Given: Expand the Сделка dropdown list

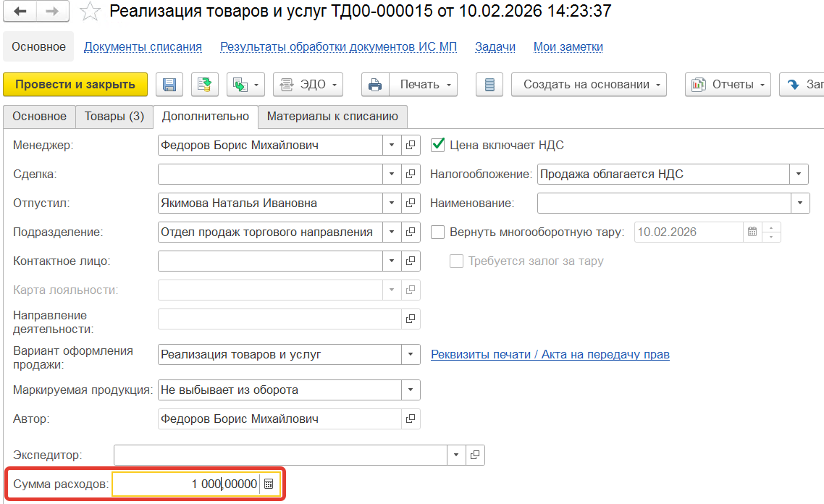Looking at the screenshot, I should pyautogui.click(x=392, y=174).
